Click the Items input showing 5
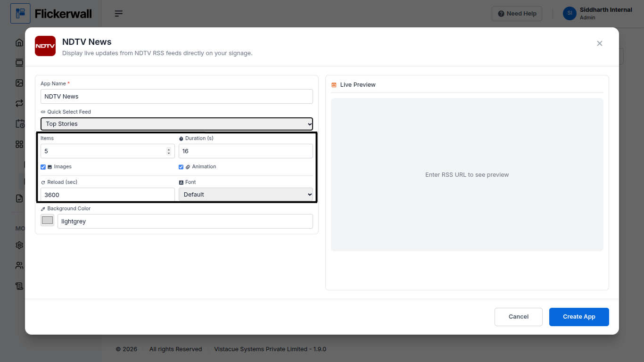Screen dimensions: 644x362 (x=107, y=151)
